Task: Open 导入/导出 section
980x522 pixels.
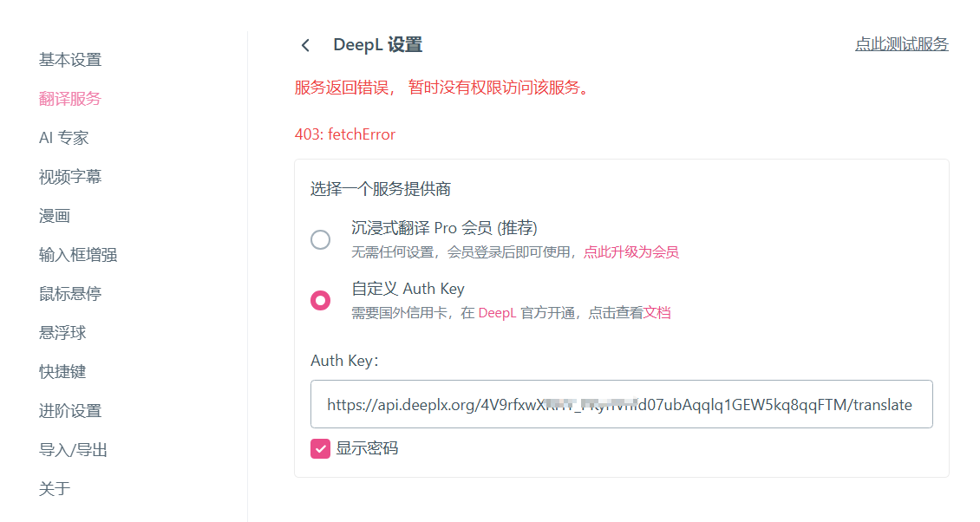Action: (73, 449)
